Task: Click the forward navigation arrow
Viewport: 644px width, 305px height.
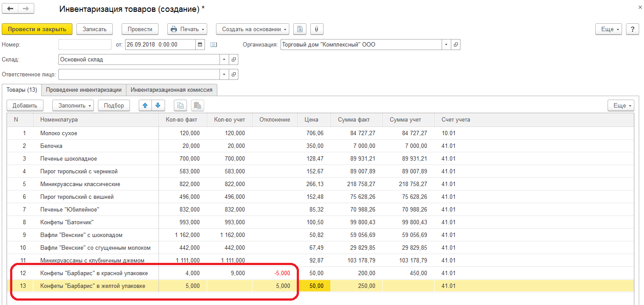Action: tap(25, 9)
